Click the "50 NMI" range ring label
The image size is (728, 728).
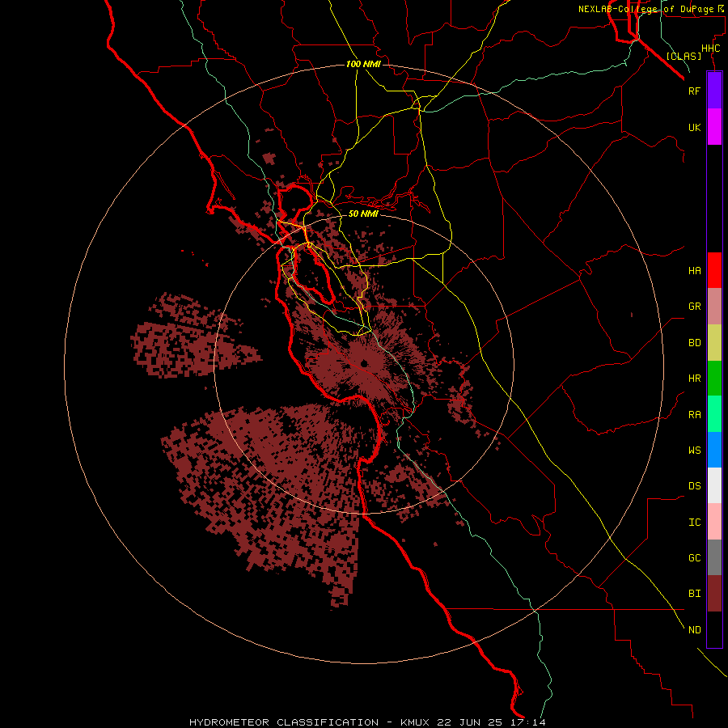tap(363, 214)
